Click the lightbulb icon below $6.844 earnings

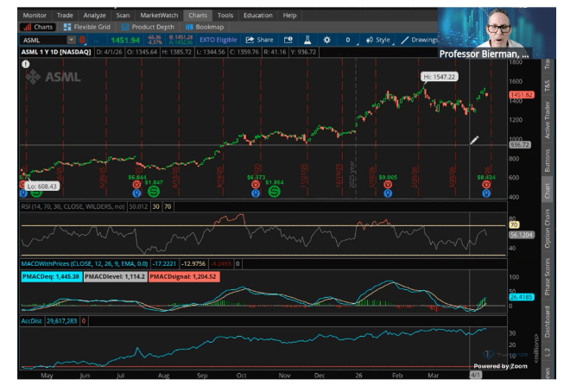pos(136,193)
